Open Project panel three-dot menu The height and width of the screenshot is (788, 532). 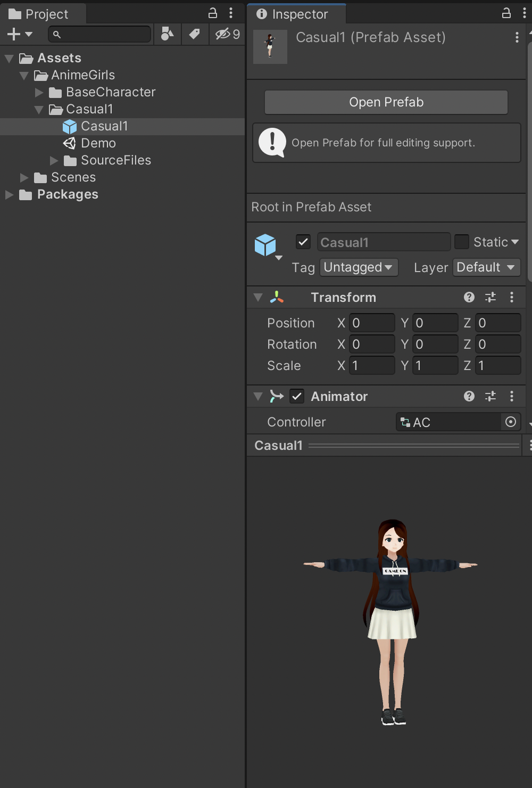tap(231, 13)
